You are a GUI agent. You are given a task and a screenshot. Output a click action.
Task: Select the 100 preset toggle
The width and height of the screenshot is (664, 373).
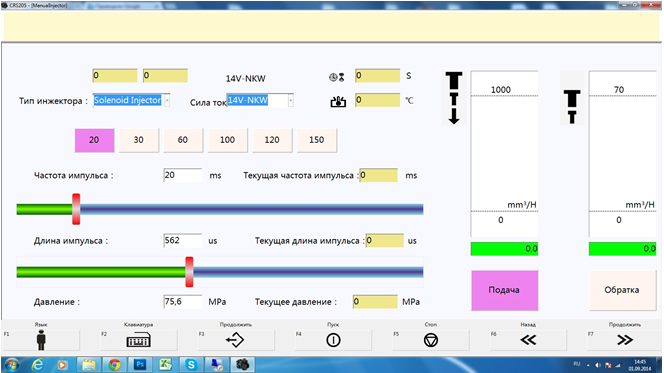click(227, 140)
